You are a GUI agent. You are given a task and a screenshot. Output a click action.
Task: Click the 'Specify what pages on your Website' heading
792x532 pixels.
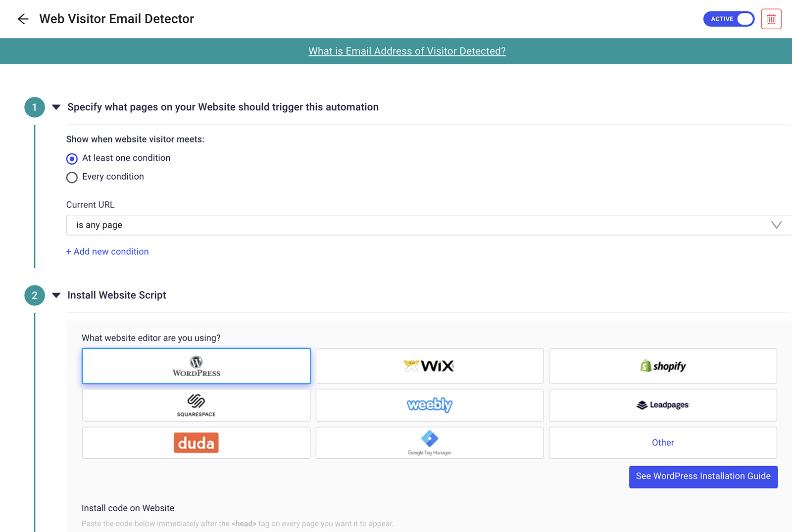[223, 107]
